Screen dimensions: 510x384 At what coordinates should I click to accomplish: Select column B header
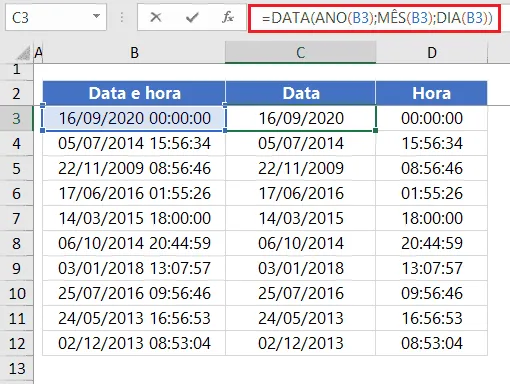[x=134, y=53]
